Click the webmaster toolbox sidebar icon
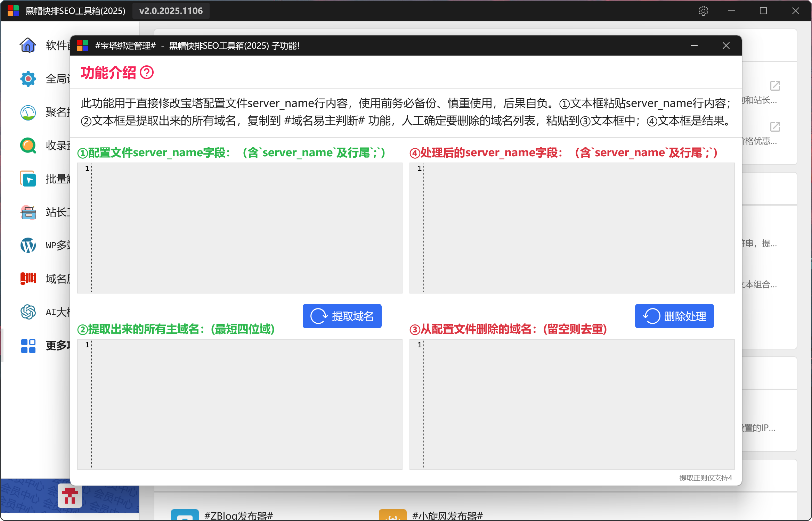 tap(28, 212)
